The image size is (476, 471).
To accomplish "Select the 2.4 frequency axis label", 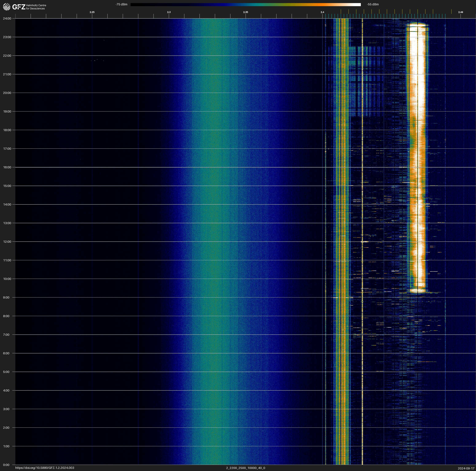I will (322, 12).
